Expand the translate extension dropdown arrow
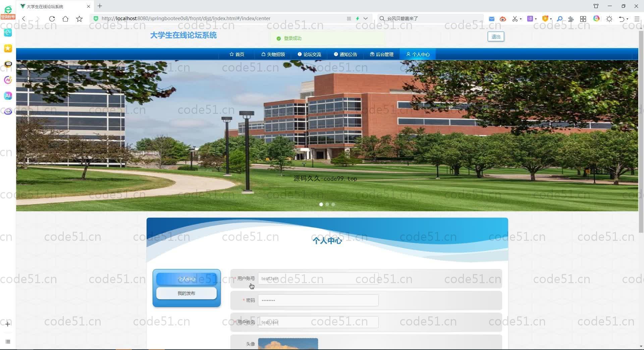This screenshot has width=644, height=350. click(x=536, y=19)
